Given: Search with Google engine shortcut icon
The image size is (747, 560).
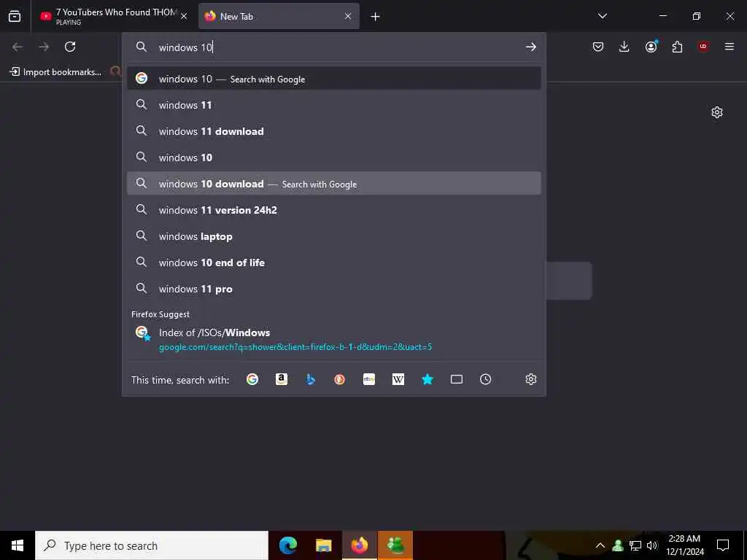Looking at the screenshot, I should (x=252, y=379).
